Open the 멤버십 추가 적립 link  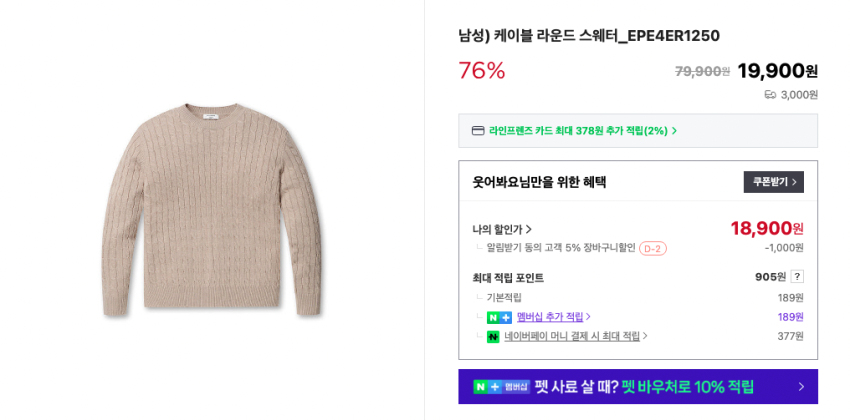[550, 317]
